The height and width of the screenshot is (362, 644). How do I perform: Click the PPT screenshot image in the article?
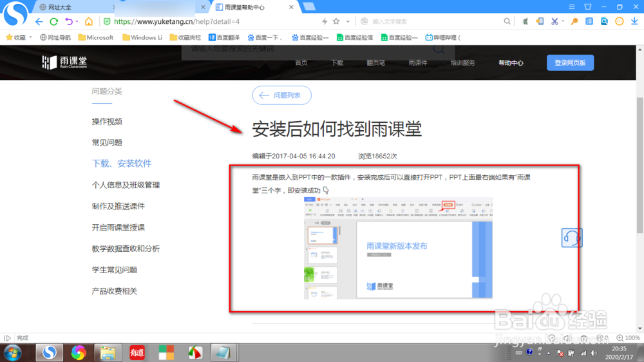pos(398,248)
